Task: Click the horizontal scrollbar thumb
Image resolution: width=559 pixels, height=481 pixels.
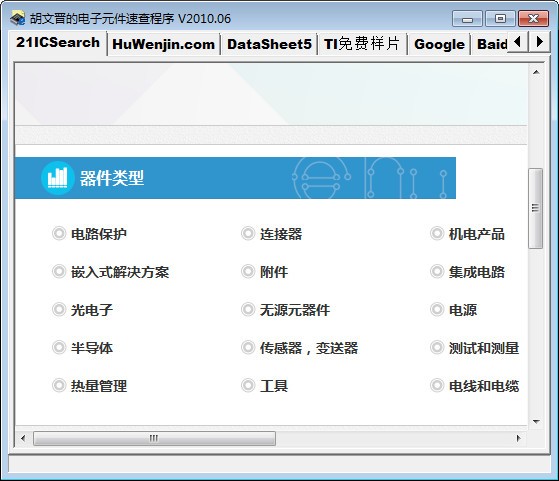Action: click(x=154, y=438)
